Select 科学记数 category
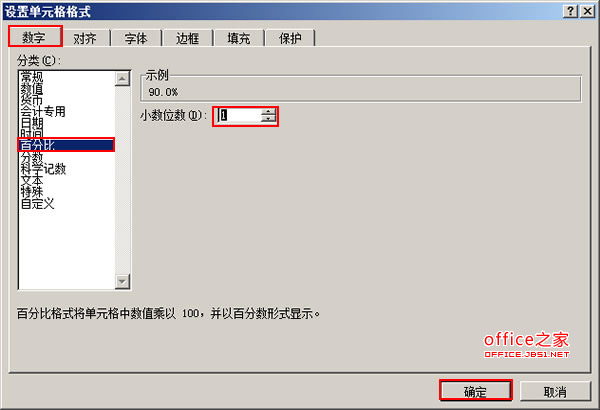Screen dimensions: 600x410 [x=43, y=169]
